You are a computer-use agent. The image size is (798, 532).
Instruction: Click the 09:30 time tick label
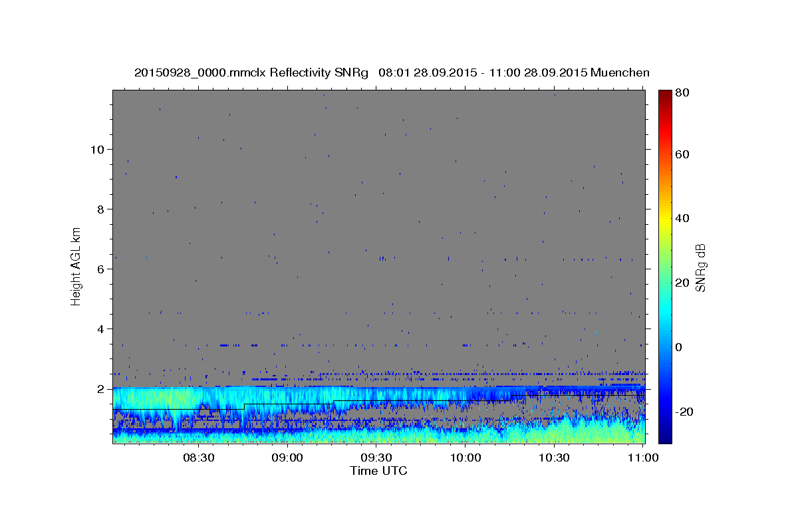[x=376, y=458]
